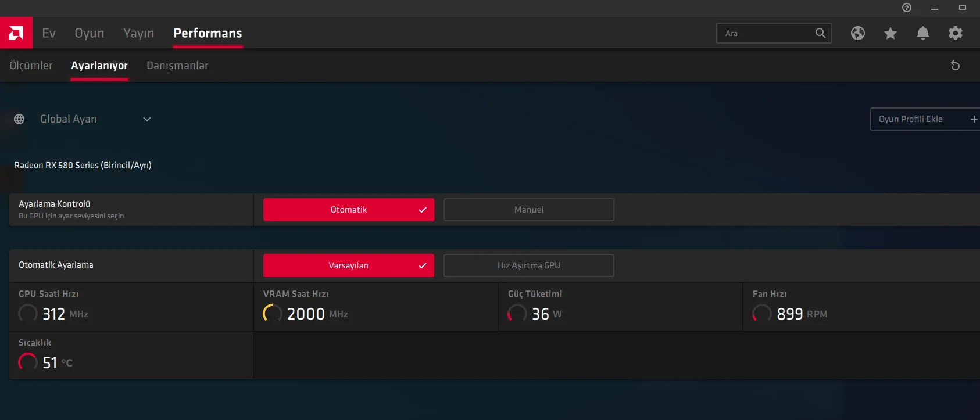980x420 pixels.
Task: Open the Ev tab
Action: point(49,33)
